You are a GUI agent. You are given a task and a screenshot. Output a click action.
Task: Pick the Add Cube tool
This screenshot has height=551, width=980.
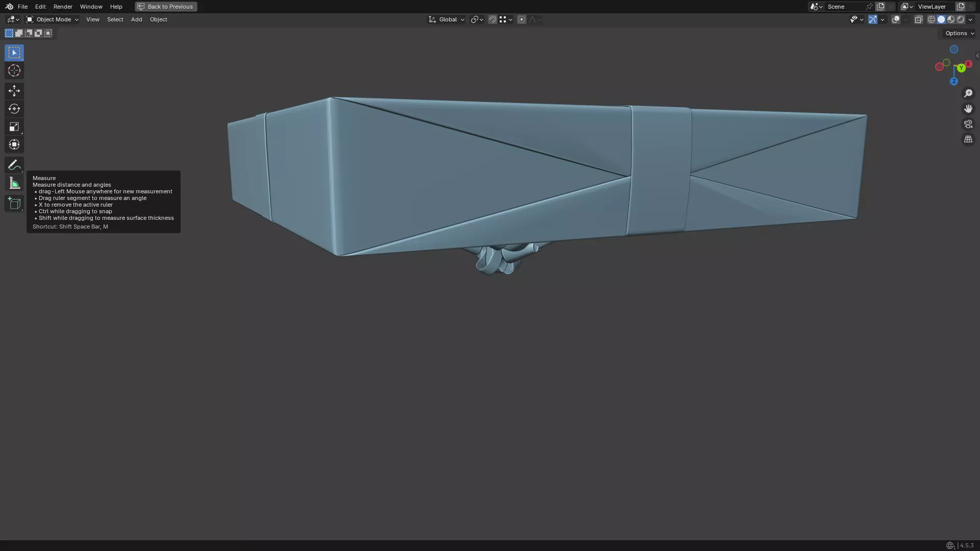(14, 204)
